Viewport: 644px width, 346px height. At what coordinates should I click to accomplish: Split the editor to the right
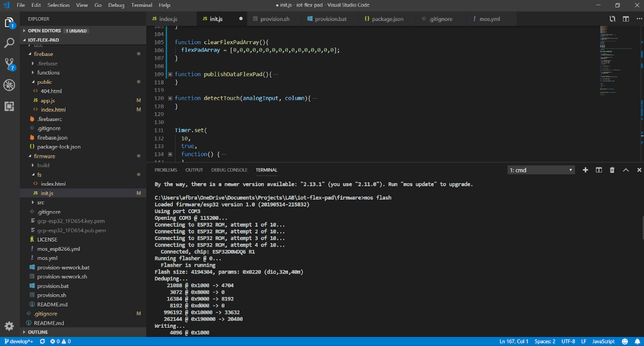tap(625, 19)
